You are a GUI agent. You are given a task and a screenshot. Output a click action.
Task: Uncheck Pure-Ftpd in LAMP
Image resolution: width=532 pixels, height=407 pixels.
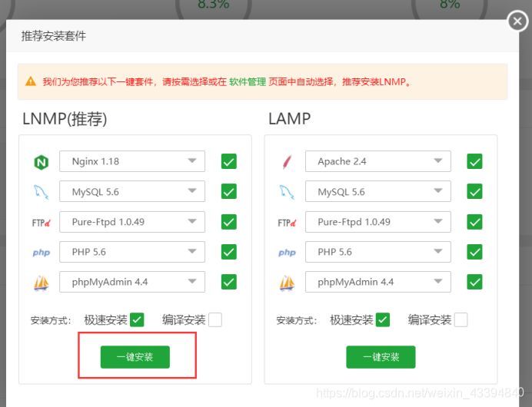(x=474, y=222)
